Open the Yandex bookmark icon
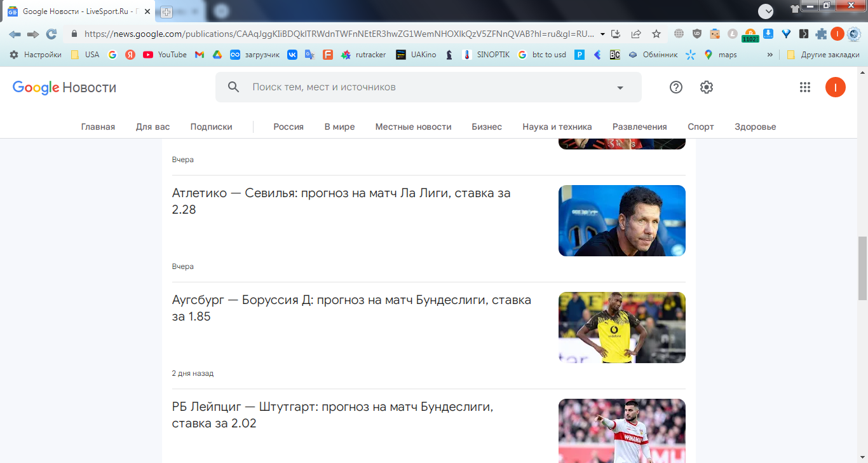The image size is (868, 463). (x=130, y=55)
